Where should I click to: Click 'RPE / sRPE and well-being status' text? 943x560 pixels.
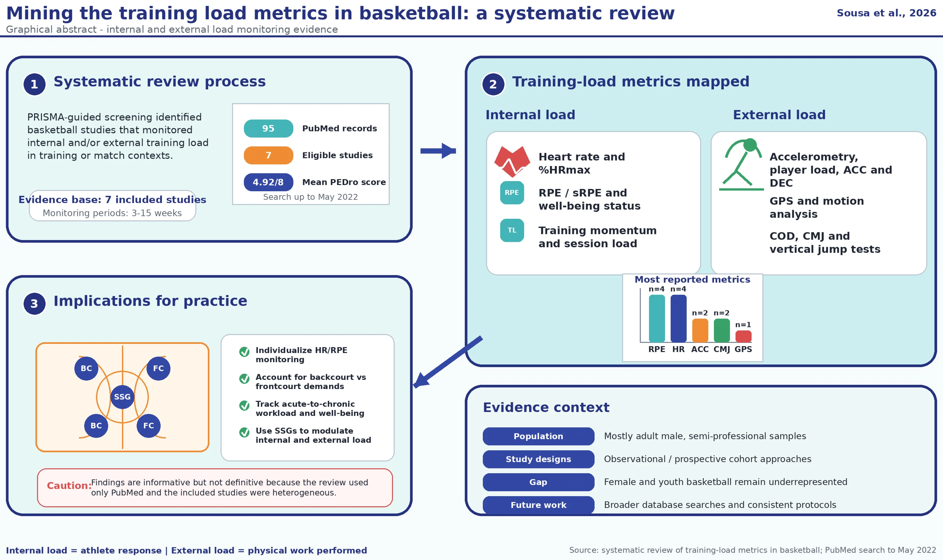[x=590, y=199]
